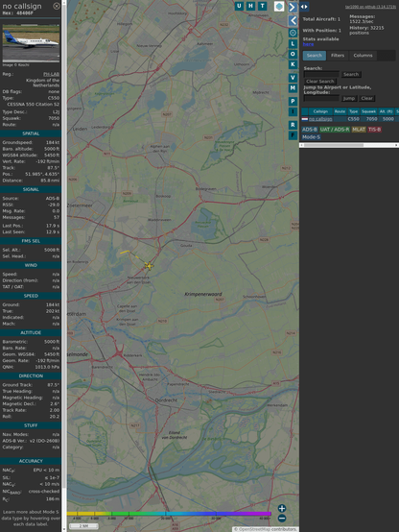Open the stats 'here' link
The height and width of the screenshot is (532, 399).
click(308, 44)
